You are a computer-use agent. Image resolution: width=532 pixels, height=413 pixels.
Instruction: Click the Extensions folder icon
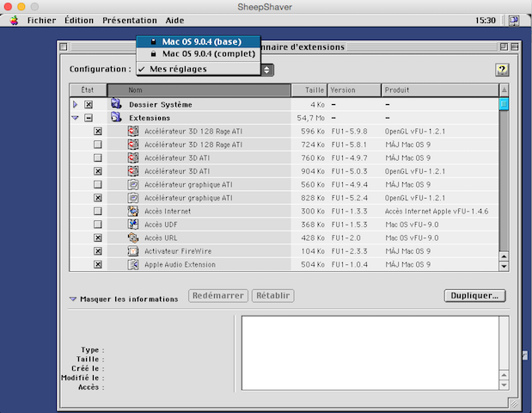coord(116,117)
